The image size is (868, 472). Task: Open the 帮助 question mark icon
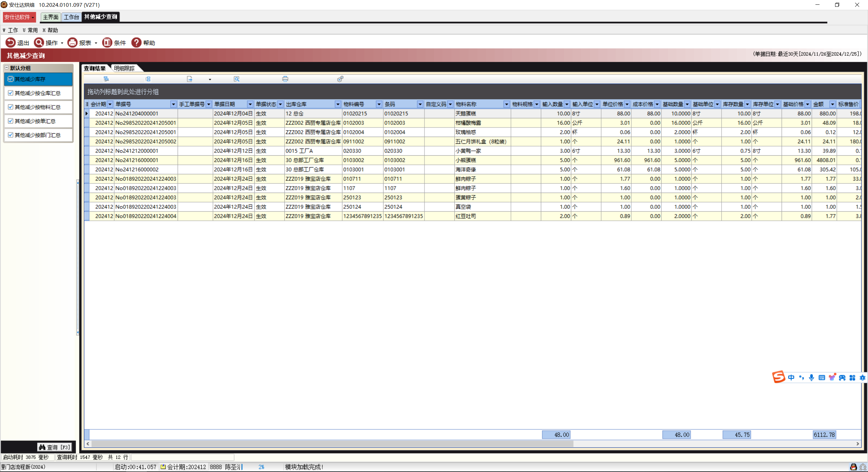point(136,43)
